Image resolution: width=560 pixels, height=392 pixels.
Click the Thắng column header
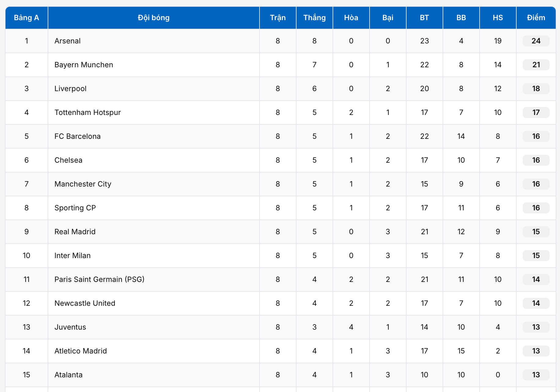pyautogui.click(x=314, y=18)
